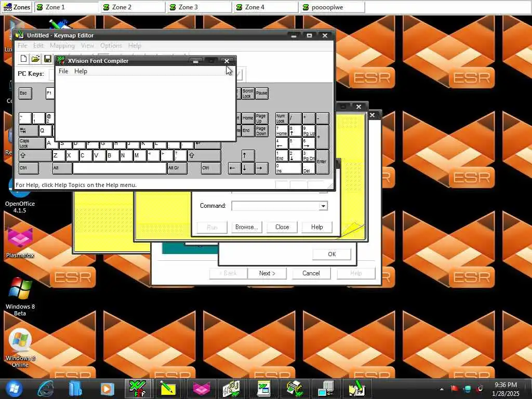Select the numpad Enter key
Image resolution: width=532 pixels, height=399 pixels.
point(322,162)
